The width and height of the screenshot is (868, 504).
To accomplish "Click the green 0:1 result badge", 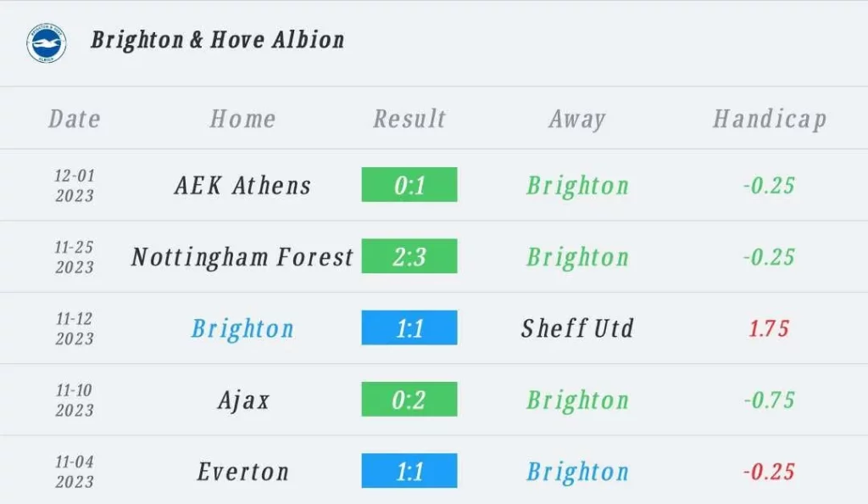I will click(x=409, y=184).
